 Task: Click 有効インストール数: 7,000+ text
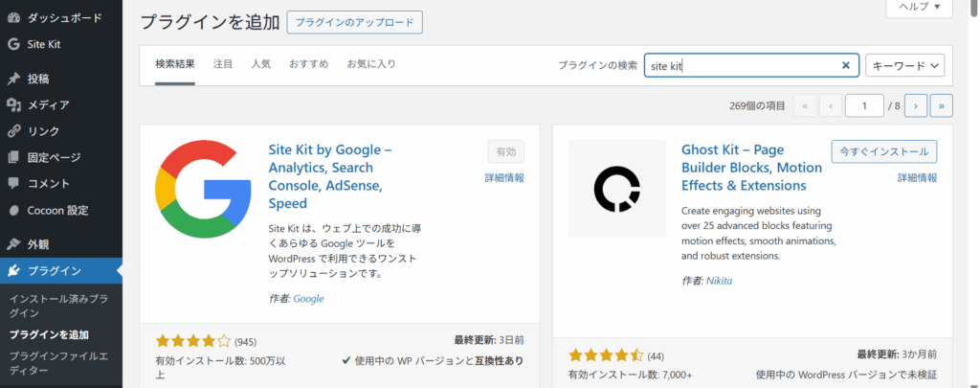click(630, 375)
